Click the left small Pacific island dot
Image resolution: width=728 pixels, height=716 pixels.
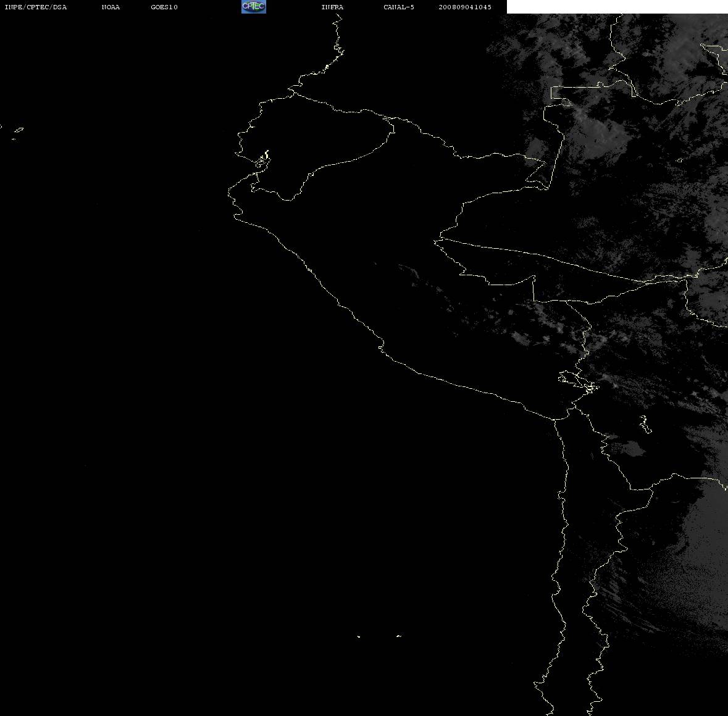point(358,636)
